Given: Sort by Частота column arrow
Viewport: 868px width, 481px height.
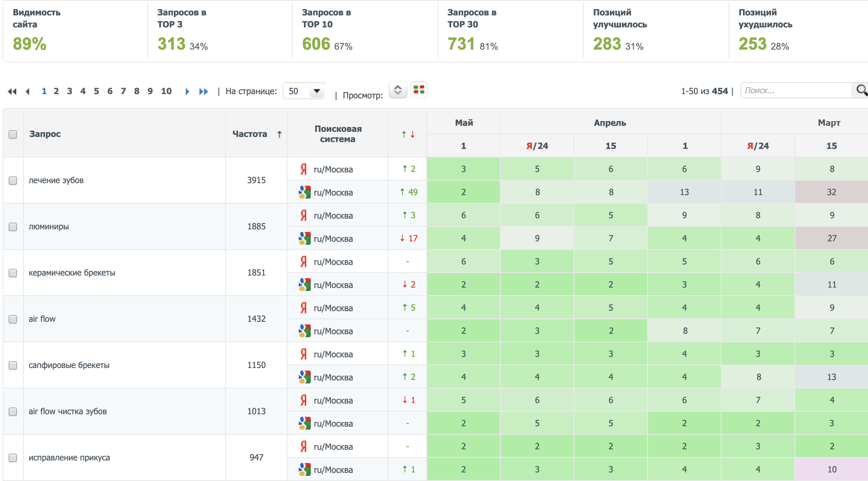Looking at the screenshot, I should 279,134.
